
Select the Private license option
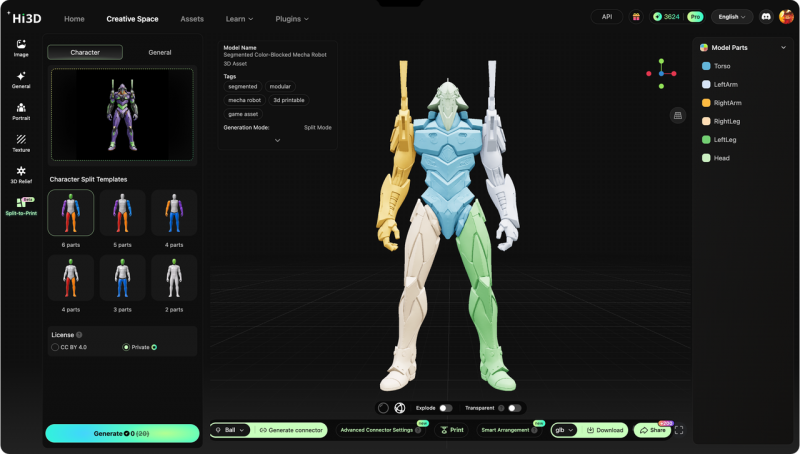pyautogui.click(x=139, y=347)
